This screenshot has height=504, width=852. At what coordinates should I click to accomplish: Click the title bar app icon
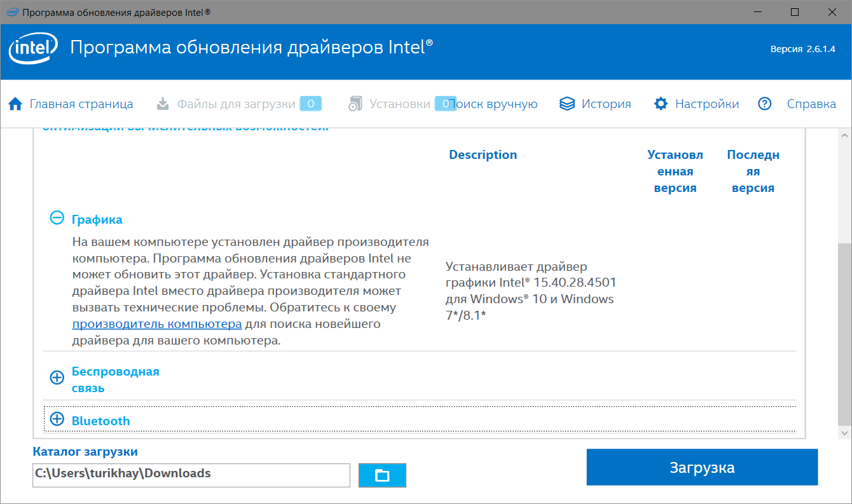[x=13, y=12]
